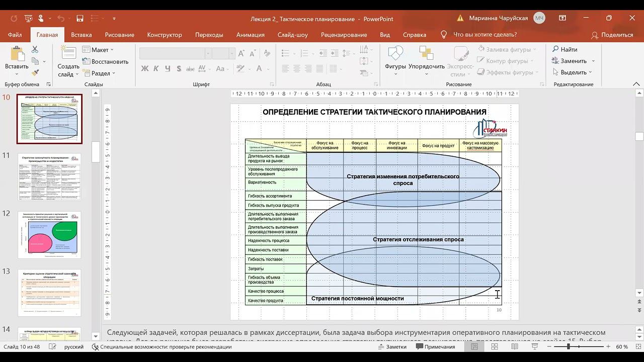
Task: Open the Выделить select dropdown
Action: [573, 72]
